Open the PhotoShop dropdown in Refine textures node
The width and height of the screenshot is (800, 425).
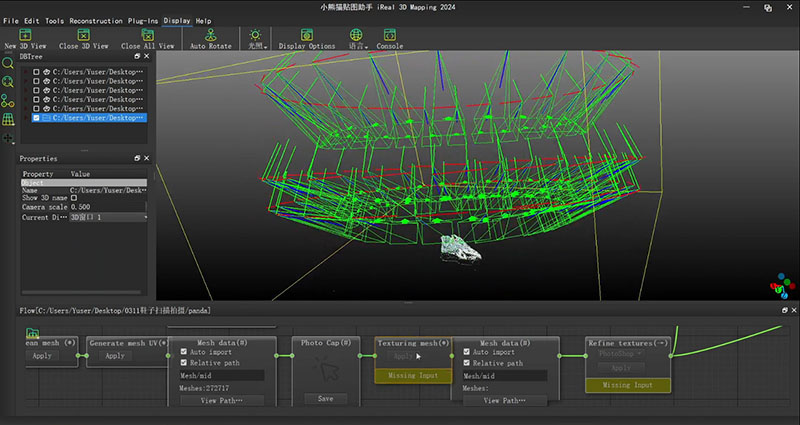click(x=620, y=354)
